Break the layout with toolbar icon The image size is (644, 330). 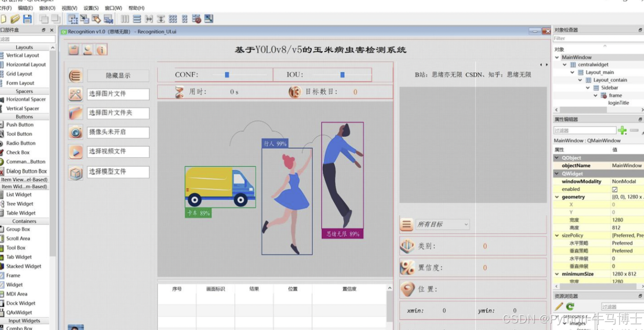click(197, 19)
